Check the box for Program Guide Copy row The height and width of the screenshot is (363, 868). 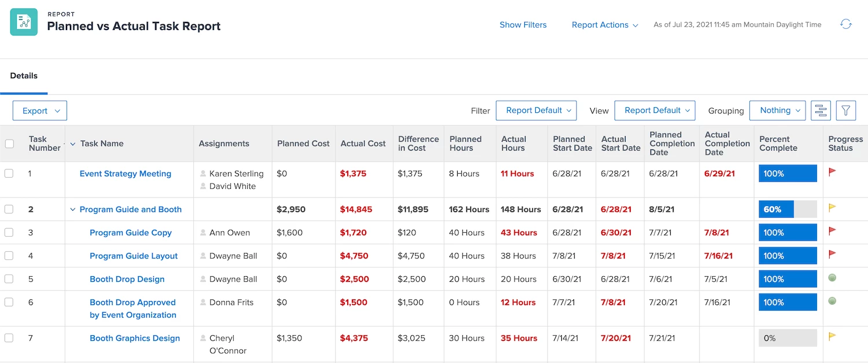9,233
